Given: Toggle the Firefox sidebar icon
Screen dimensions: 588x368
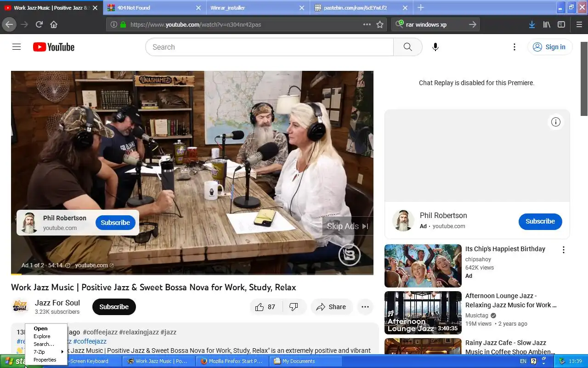Looking at the screenshot, I should 561,24.
